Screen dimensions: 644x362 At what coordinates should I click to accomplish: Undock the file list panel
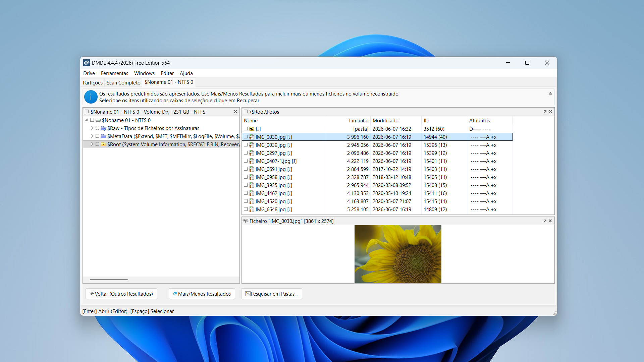click(x=545, y=112)
